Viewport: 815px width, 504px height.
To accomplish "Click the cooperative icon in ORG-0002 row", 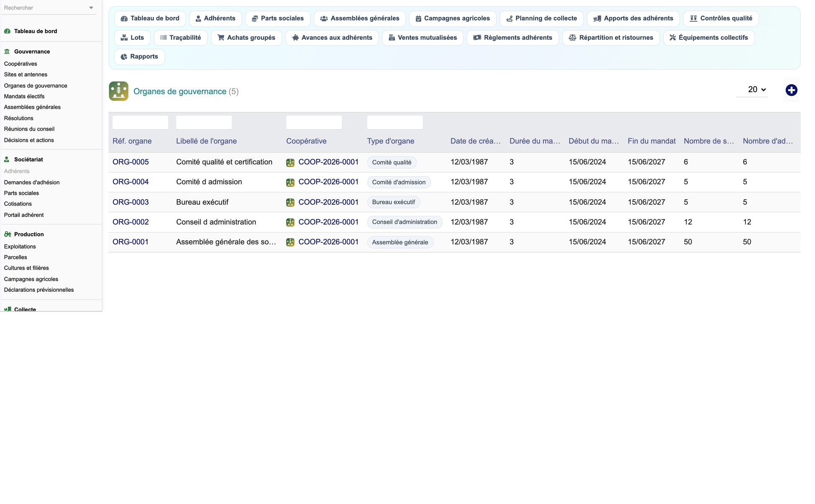I will point(290,222).
